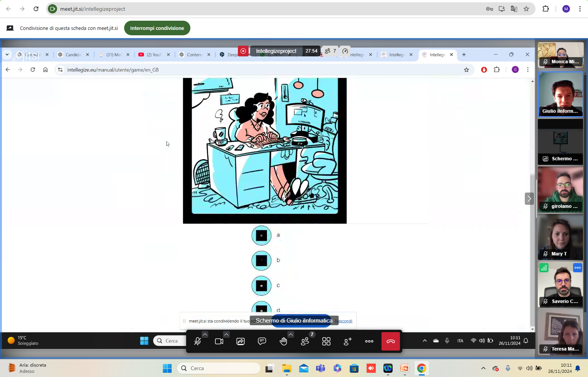Image resolution: width=588 pixels, height=377 pixels.
Task: Open the chat panel in Jitsi
Action: click(262, 341)
